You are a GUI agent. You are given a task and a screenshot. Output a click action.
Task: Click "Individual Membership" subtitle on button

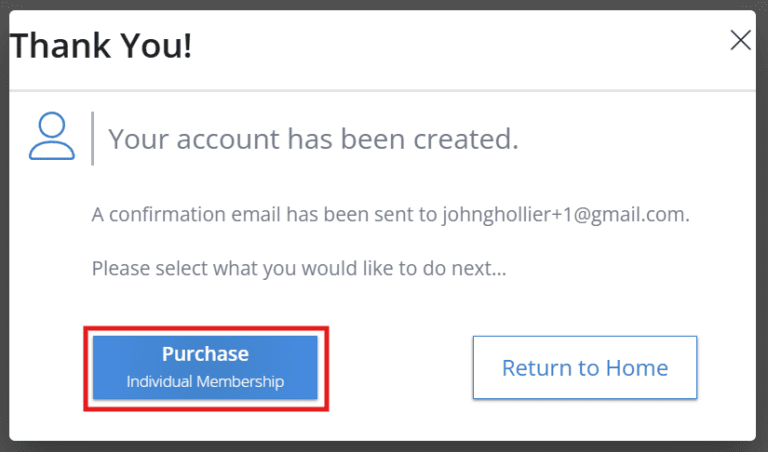click(205, 382)
